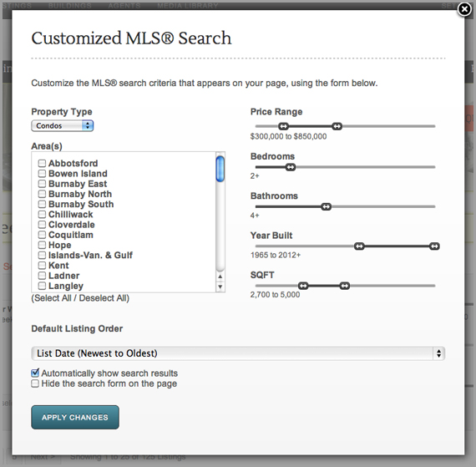The image size is (476, 467).
Task: Click the Bathrooms slider handle
Action: click(327, 207)
